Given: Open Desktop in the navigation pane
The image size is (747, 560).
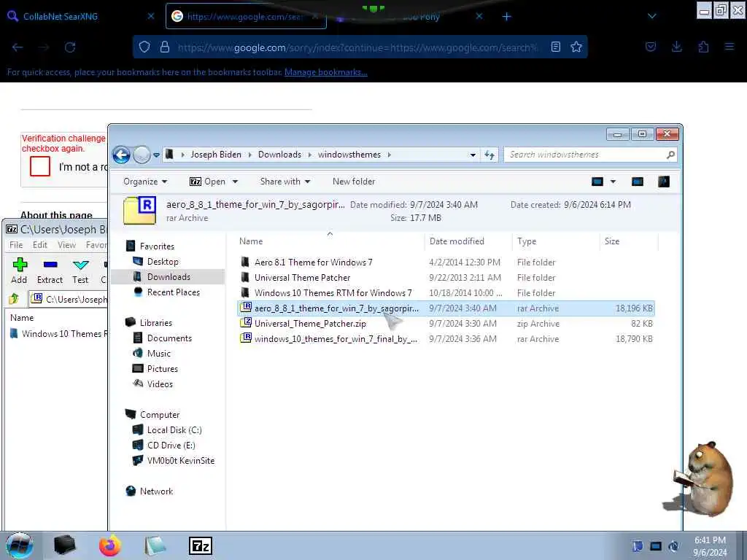Looking at the screenshot, I should (163, 262).
